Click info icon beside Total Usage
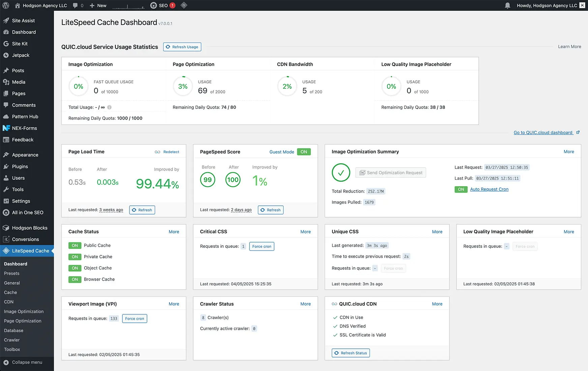588x371 pixels. tap(109, 107)
